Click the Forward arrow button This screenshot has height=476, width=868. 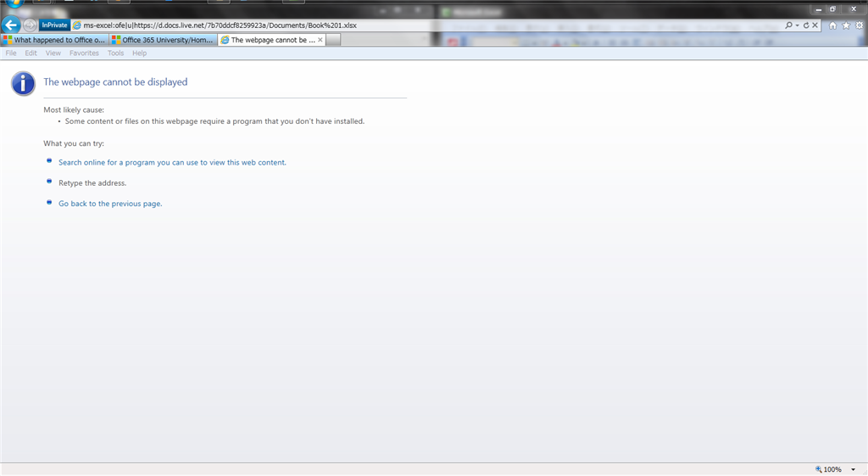coord(30,25)
